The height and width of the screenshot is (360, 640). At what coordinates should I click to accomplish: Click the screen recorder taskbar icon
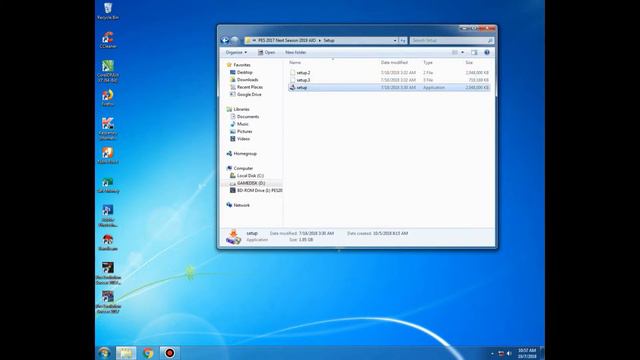(169, 353)
